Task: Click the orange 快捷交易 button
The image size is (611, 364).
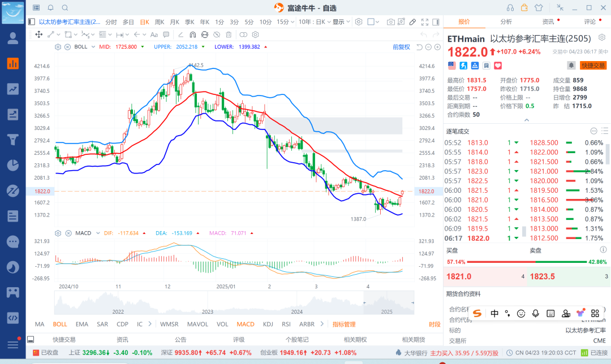Action: pos(593,66)
